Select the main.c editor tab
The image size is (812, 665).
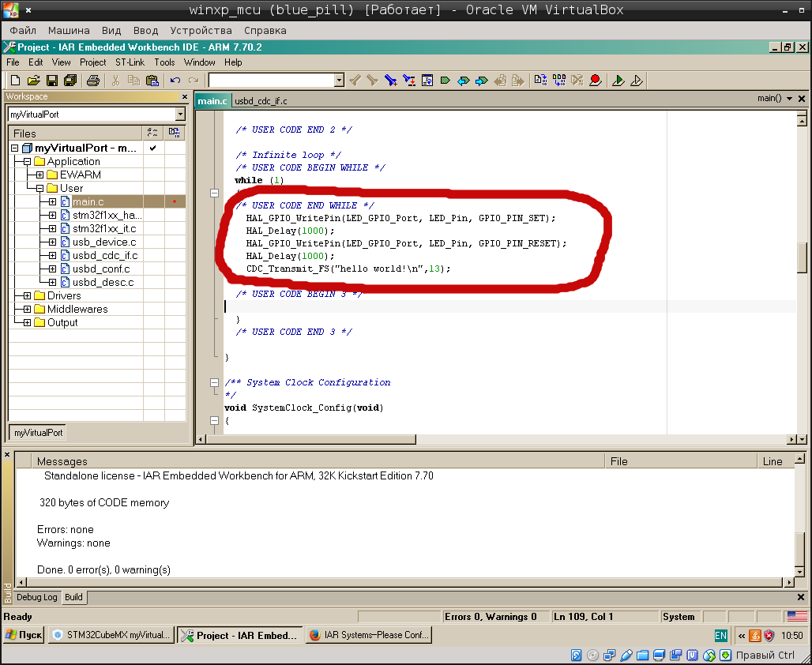(212, 101)
